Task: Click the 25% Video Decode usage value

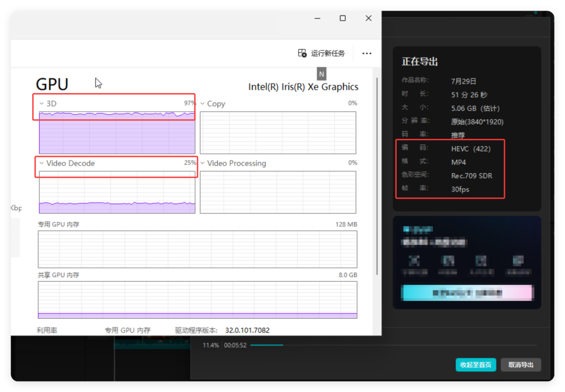Action: tap(190, 163)
